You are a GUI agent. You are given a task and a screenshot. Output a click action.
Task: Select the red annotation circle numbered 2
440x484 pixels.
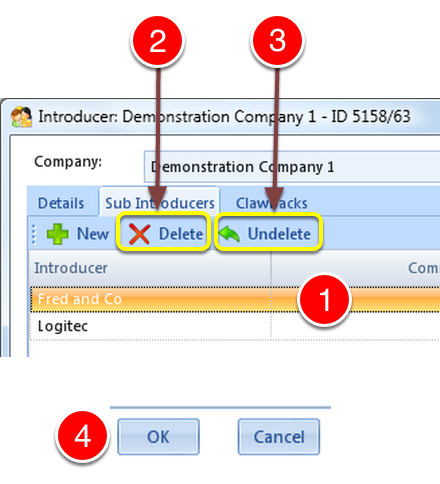pos(158,41)
